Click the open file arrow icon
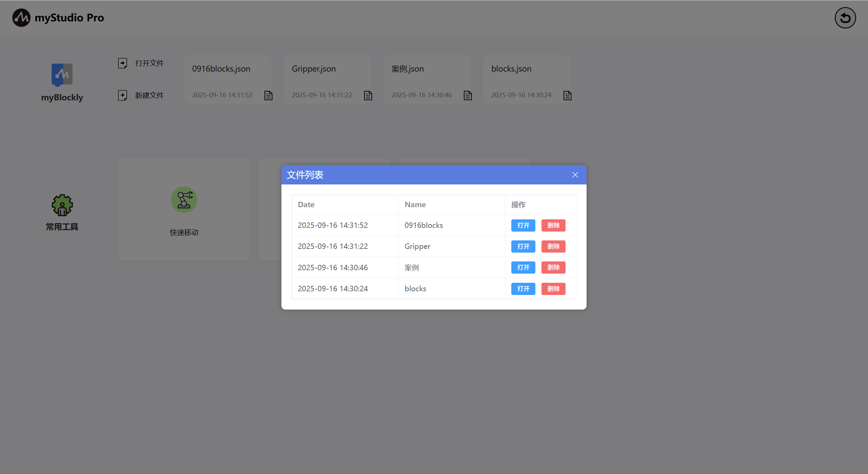The width and height of the screenshot is (868, 474). [122, 63]
